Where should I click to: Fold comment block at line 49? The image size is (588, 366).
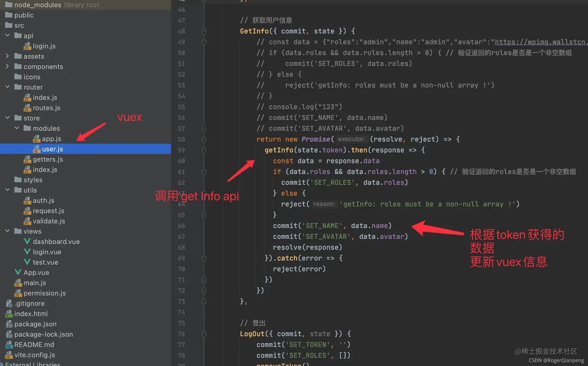pyautogui.click(x=204, y=42)
